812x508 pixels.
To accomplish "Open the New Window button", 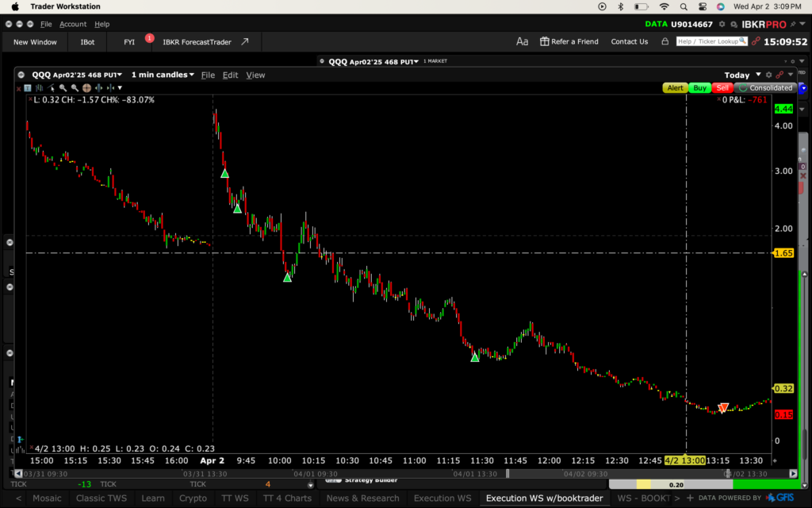I will pos(35,42).
